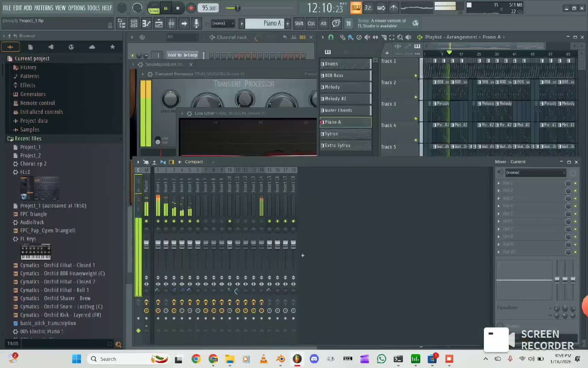Click the globe icon in Browser tabs
The height and width of the screenshot is (368, 588).
pyautogui.click(x=71, y=47)
